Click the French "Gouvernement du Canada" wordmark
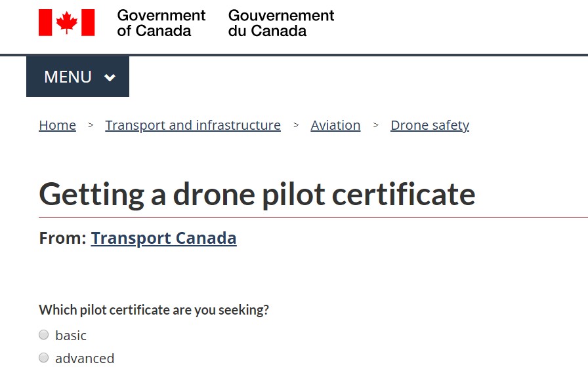 (281, 23)
